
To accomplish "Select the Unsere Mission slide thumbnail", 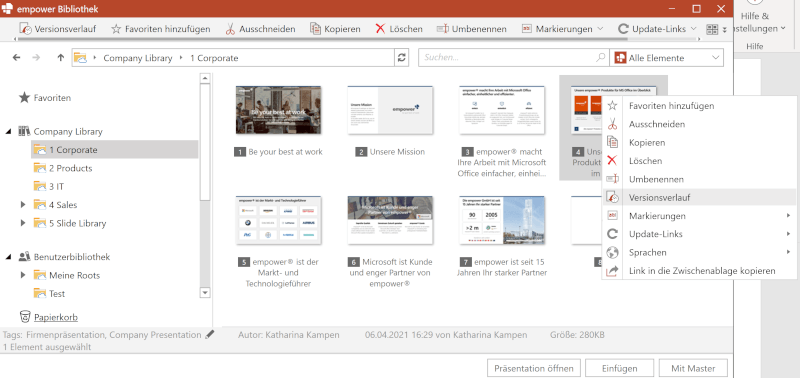I will tap(390, 110).
